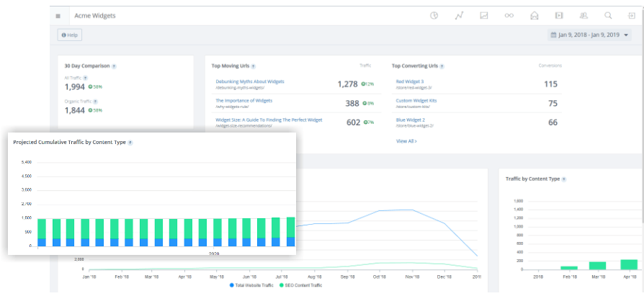
Task: Open Custom Widget Kits link
Action: 416,101
